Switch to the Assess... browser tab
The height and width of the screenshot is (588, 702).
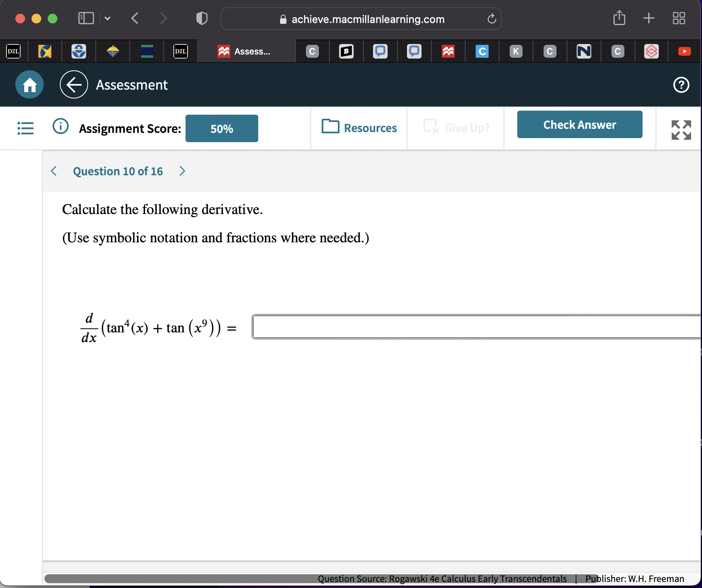tap(245, 51)
